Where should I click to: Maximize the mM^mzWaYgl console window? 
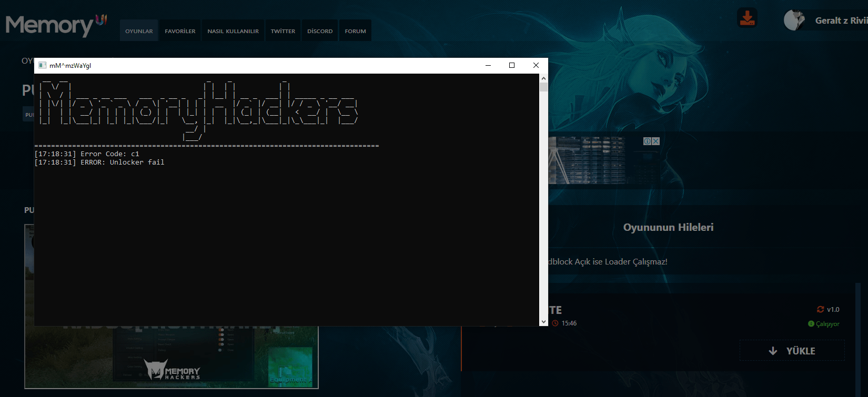pos(512,65)
